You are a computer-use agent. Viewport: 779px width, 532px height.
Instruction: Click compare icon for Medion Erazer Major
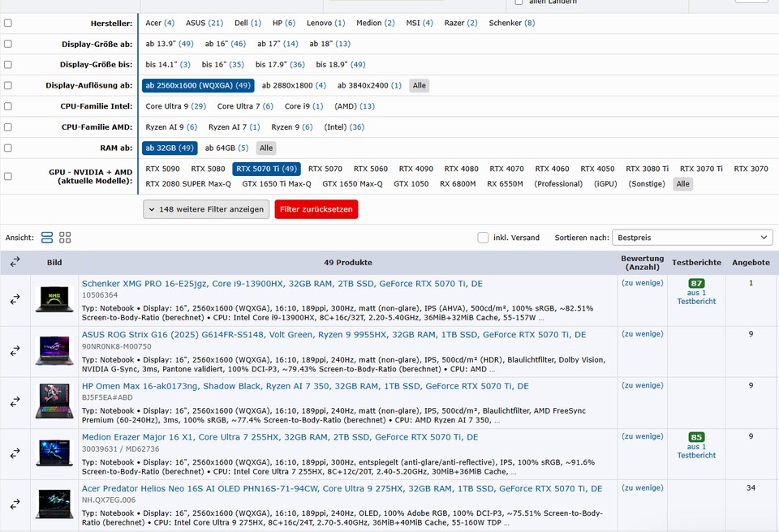[15, 453]
